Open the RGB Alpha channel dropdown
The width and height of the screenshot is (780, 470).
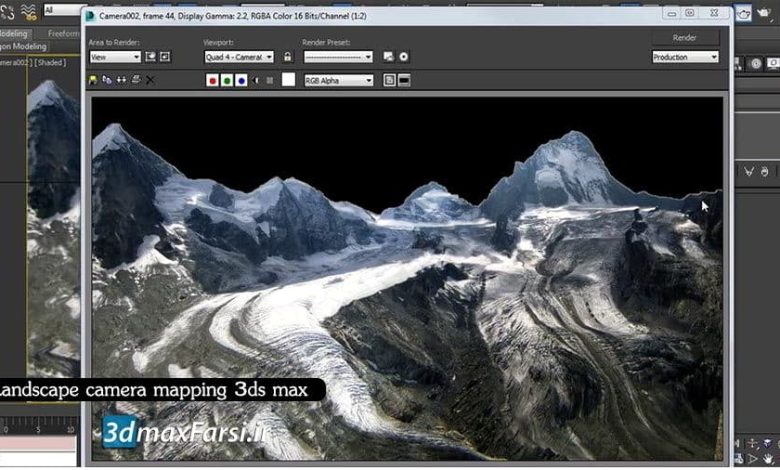pyautogui.click(x=338, y=81)
